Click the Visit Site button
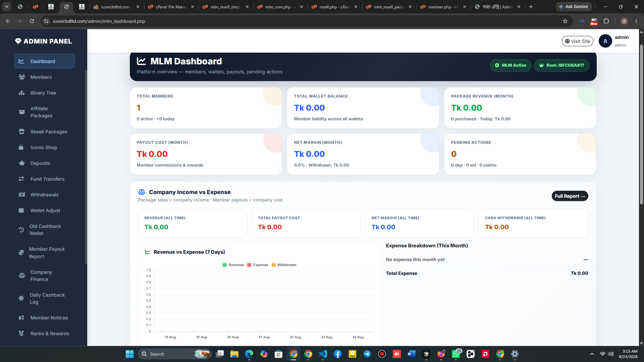The height and width of the screenshot is (362, 644). tap(577, 41)
